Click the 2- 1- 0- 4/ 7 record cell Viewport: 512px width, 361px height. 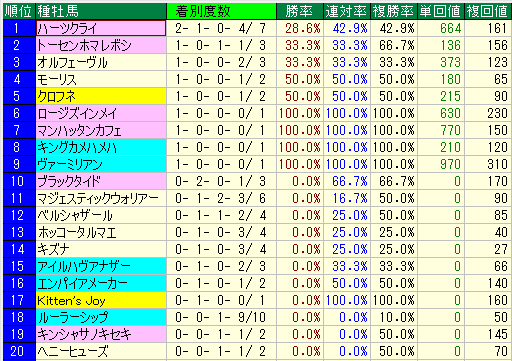(221, 28)
